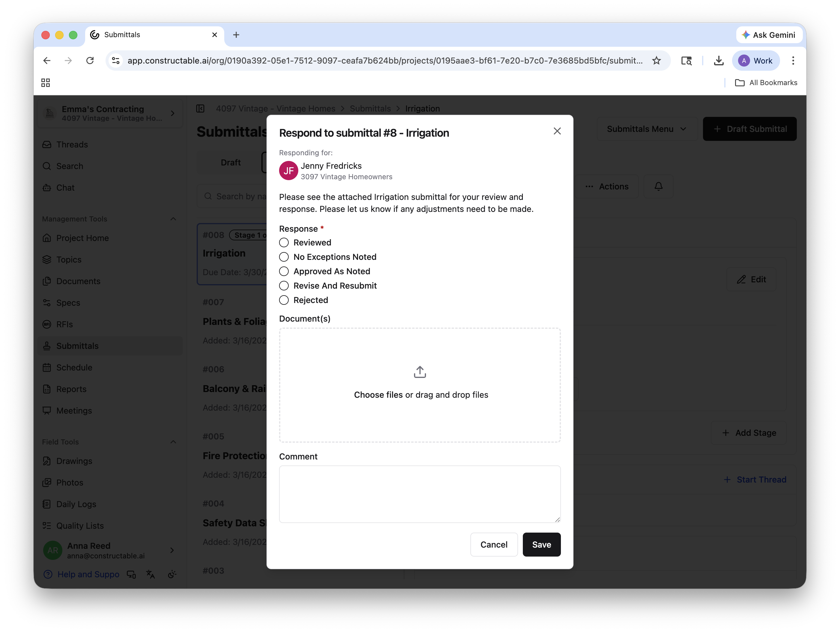Open Help and Support link
Image resolution: width=840 pixels, height=633 pixels.
tap(81, 575)
